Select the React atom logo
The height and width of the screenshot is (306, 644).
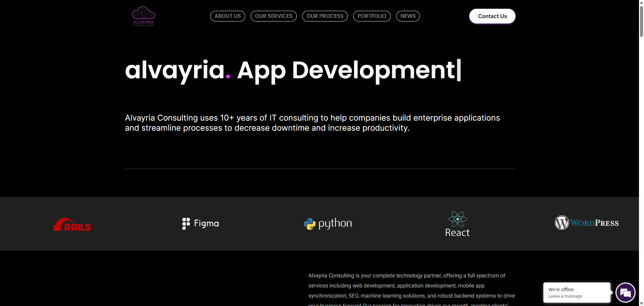coord(457,224)
